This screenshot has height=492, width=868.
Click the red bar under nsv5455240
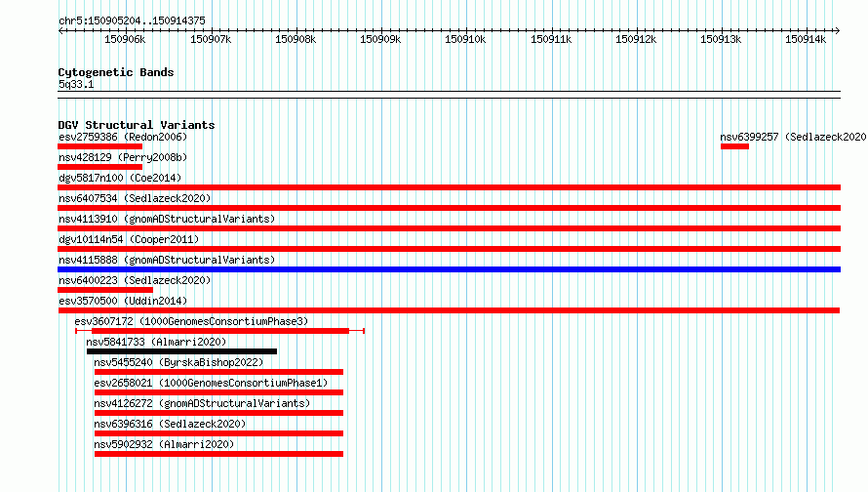218,372
